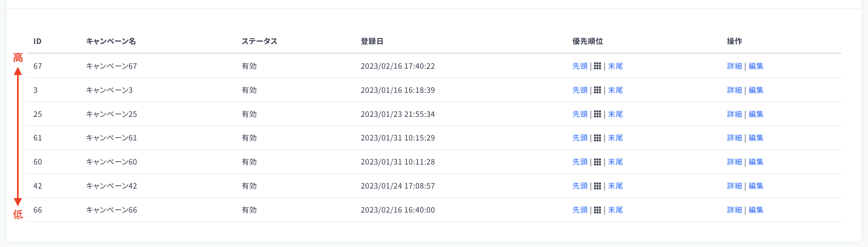Move キャンペーン66 to top with 先頭 link
This screenshot has height=247, width=868.
point(580,210)
